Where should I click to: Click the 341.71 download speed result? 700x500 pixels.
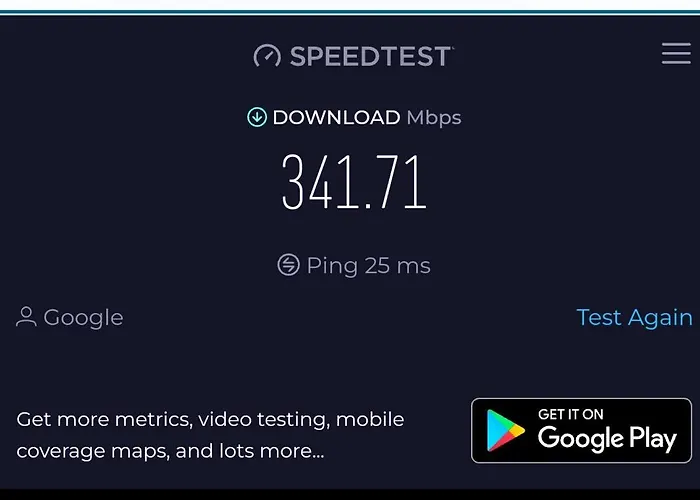(354, 182)
